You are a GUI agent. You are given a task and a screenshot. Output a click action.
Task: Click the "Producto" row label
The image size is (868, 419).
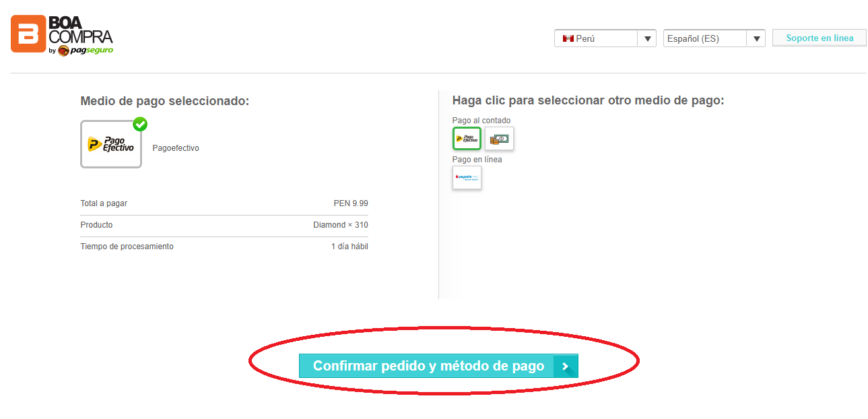[x=97, y=225]
